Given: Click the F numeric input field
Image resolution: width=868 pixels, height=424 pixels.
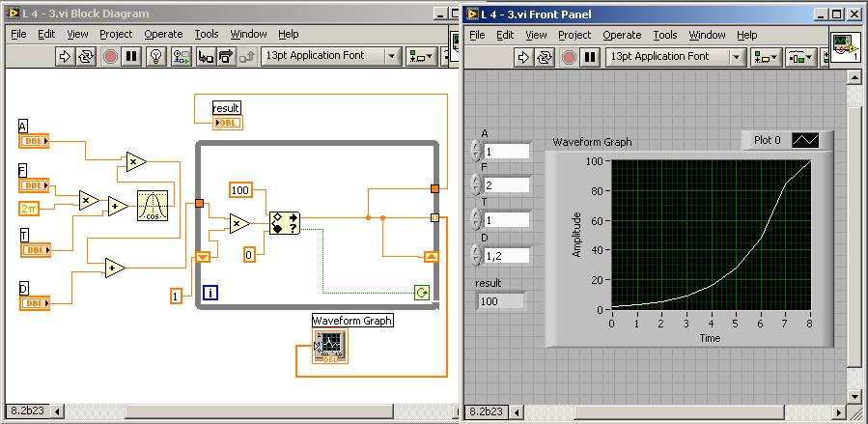Looking at the screenshot, I should click(507, 184).
